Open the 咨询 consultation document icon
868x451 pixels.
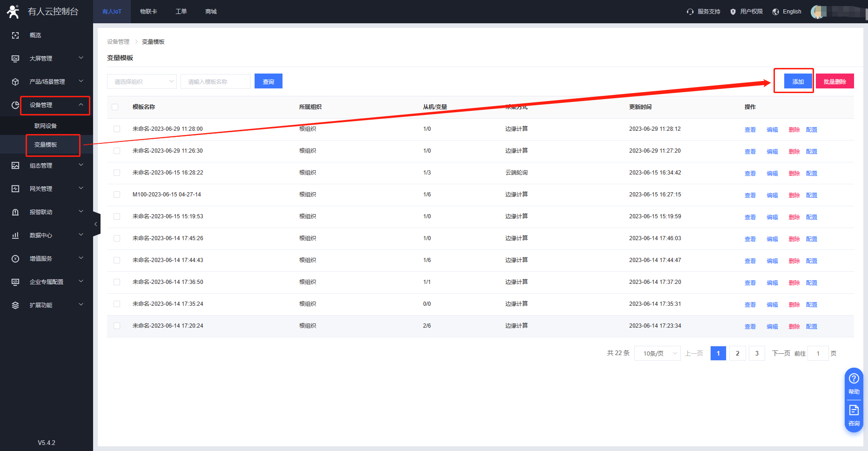(854, 410)
